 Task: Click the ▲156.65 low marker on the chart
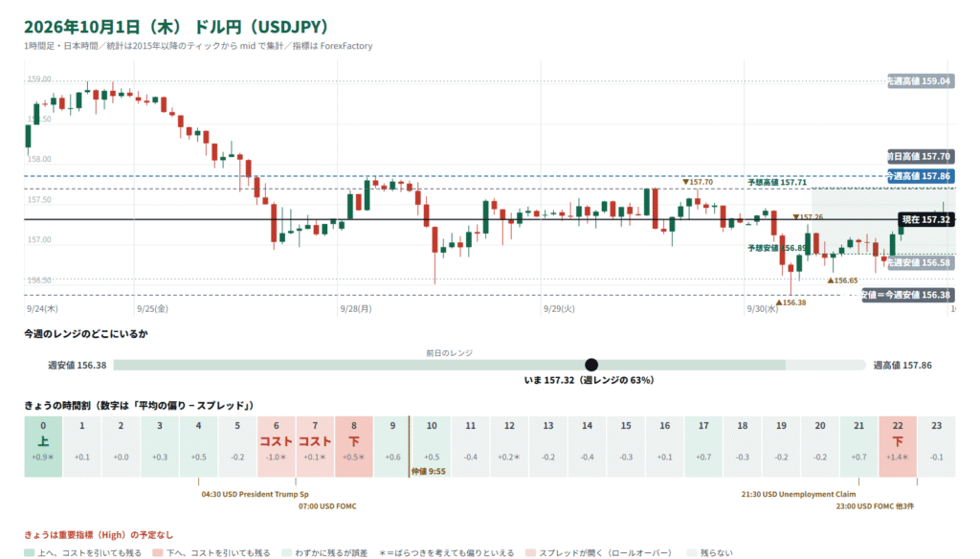(x=842, y=280)
